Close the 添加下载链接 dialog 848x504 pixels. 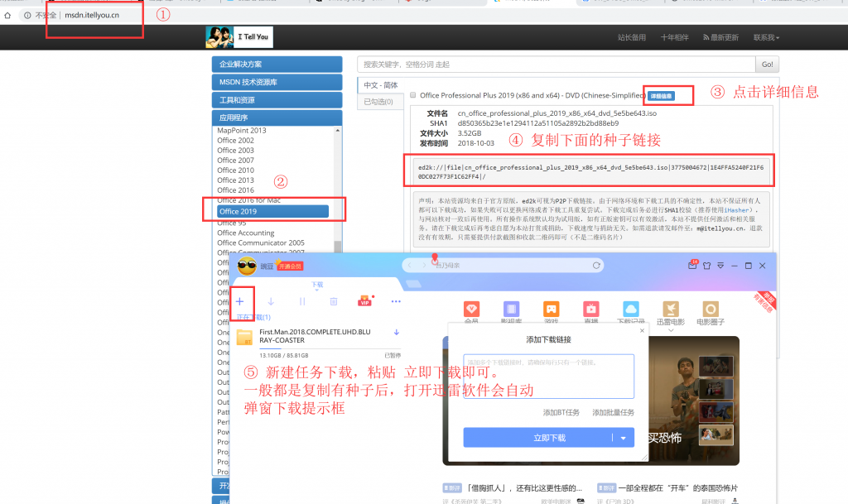642,330
